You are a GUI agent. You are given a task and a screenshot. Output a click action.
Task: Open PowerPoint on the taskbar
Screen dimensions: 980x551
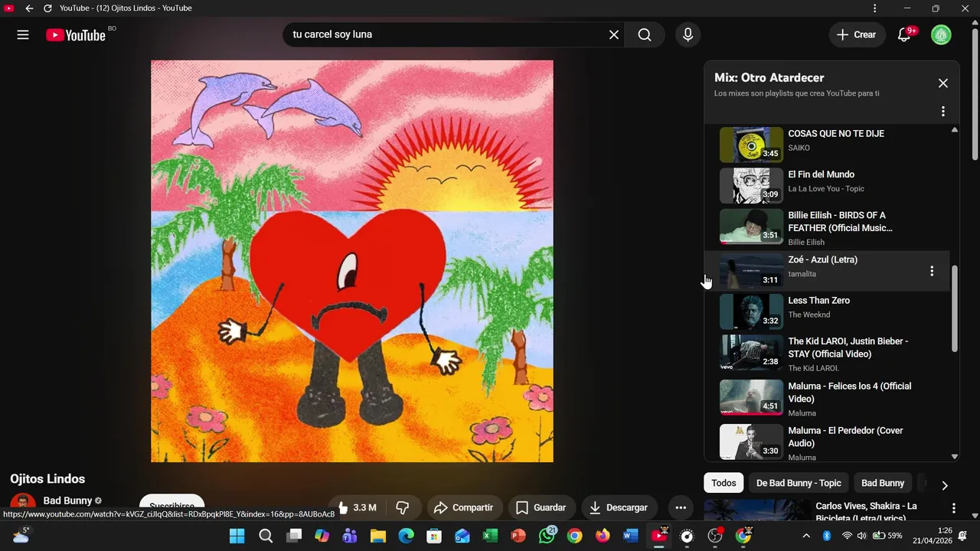tap(518, 536)
